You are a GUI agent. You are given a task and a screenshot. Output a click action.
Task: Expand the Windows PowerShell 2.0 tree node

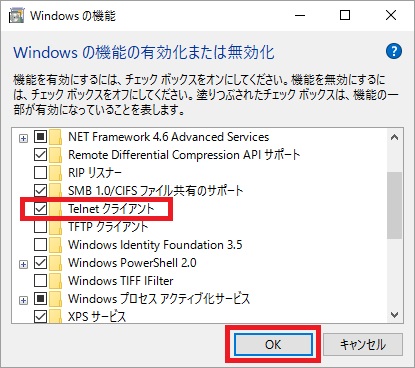(x=23, y=264)
